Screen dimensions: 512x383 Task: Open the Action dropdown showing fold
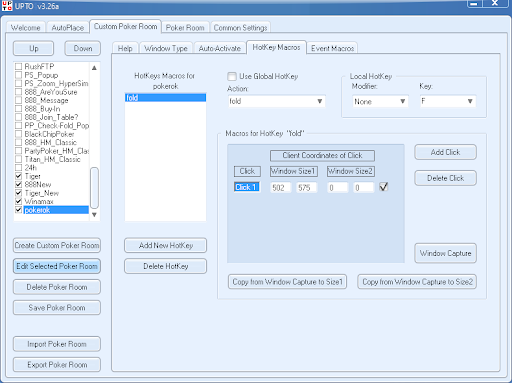coord(276,101)
